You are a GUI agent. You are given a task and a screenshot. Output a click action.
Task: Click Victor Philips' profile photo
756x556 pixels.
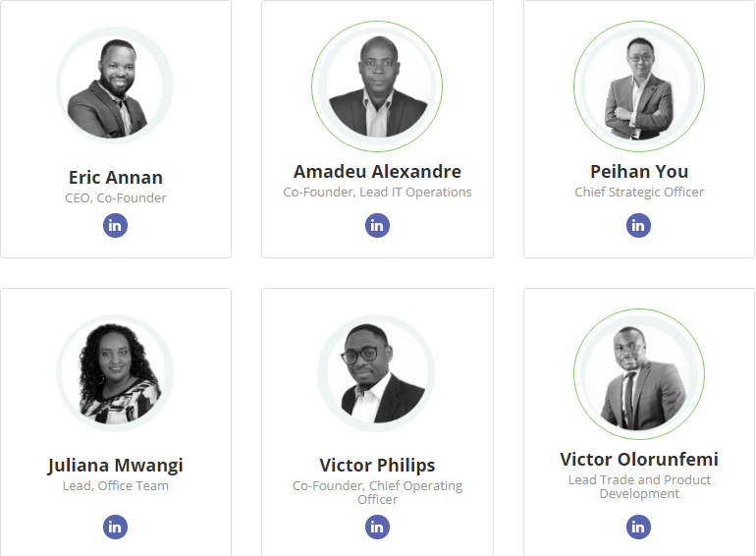376,373
